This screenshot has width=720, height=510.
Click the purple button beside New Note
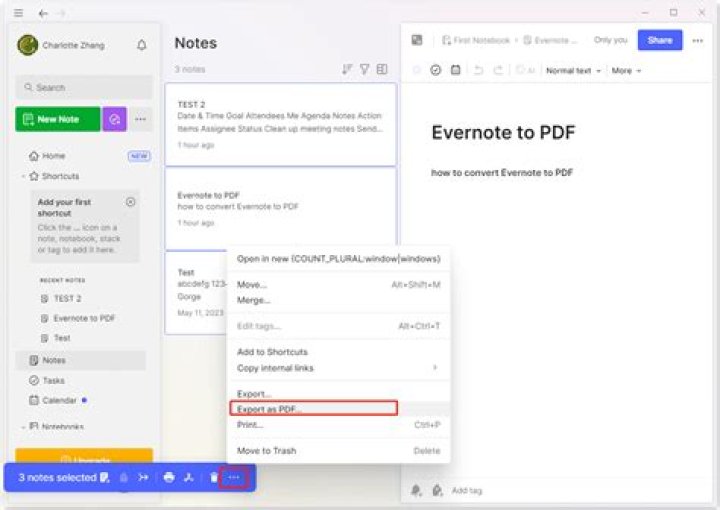(114, 119)
